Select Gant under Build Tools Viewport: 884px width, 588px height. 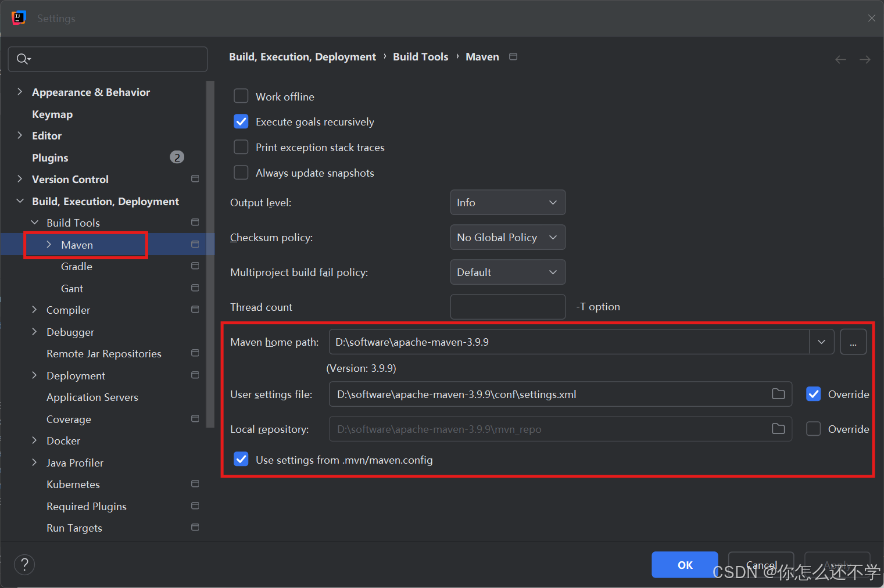click(72, 288)
